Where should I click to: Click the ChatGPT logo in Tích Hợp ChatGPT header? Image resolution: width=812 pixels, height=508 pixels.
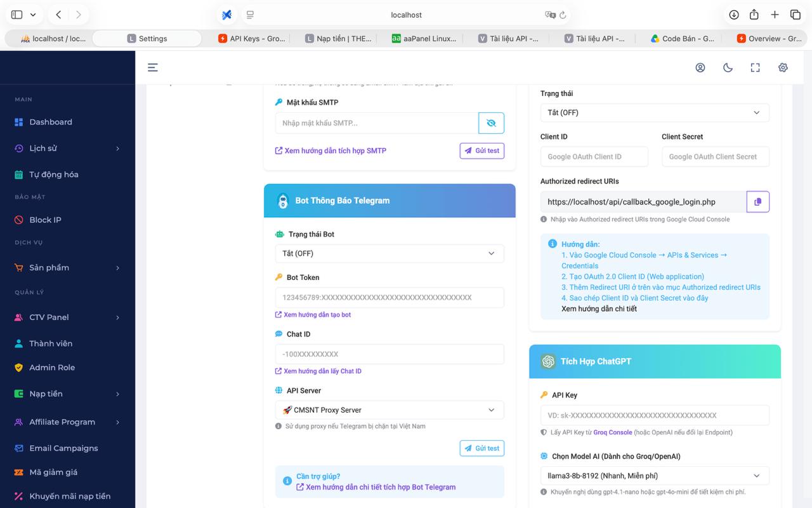pos(548,361)
